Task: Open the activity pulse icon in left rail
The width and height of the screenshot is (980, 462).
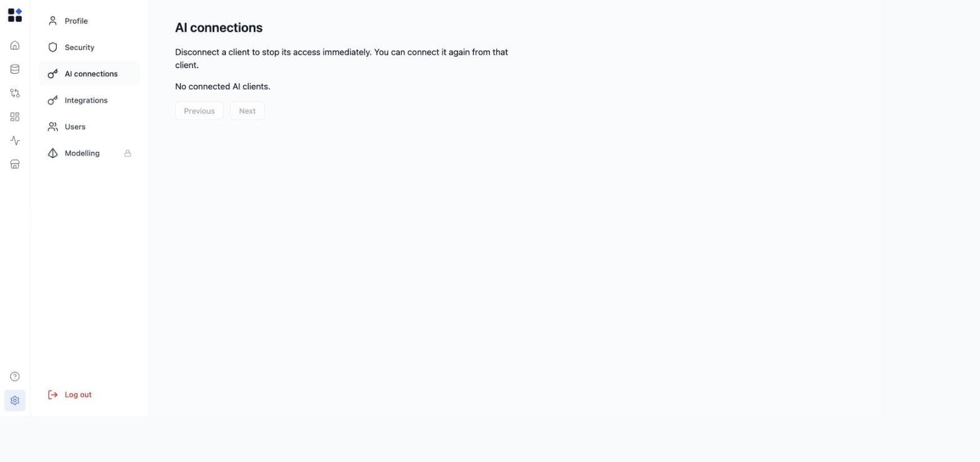Action: [x=15, y=141]
